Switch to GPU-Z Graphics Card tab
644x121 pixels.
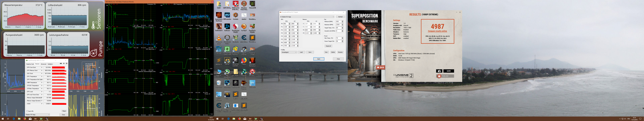[x=30, y=64]
